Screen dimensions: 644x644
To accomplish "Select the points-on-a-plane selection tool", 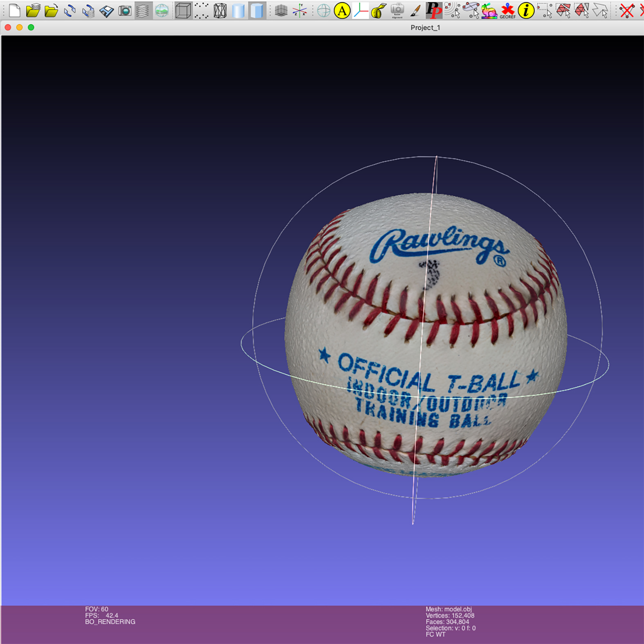I will click(x=453, y=11).
